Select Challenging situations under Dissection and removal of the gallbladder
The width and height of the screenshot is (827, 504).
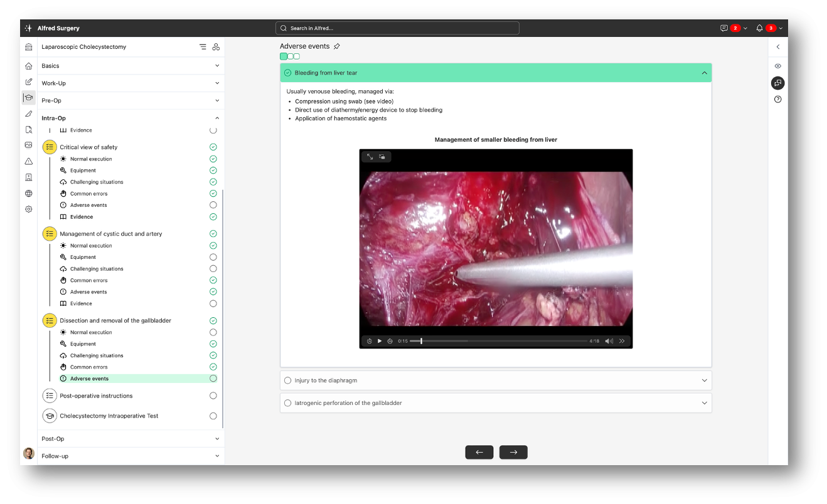[97, 355]
